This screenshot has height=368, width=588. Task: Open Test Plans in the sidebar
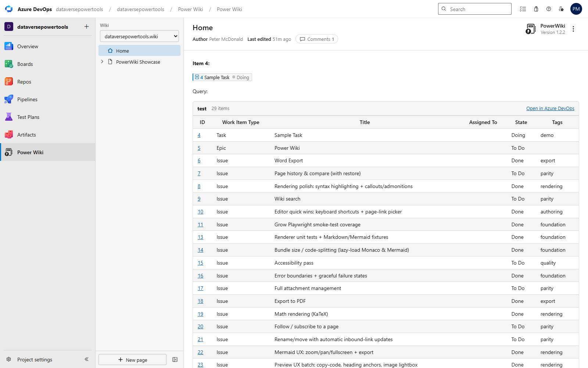48,117
